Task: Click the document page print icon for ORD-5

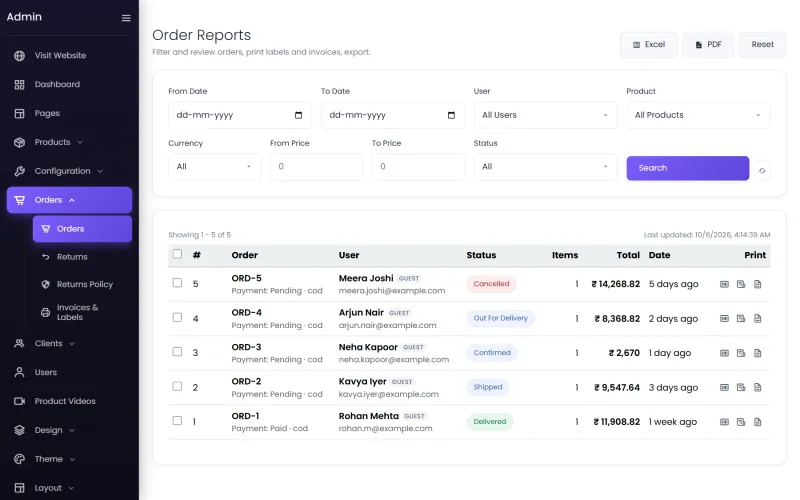Action: (x=758, y=284)
